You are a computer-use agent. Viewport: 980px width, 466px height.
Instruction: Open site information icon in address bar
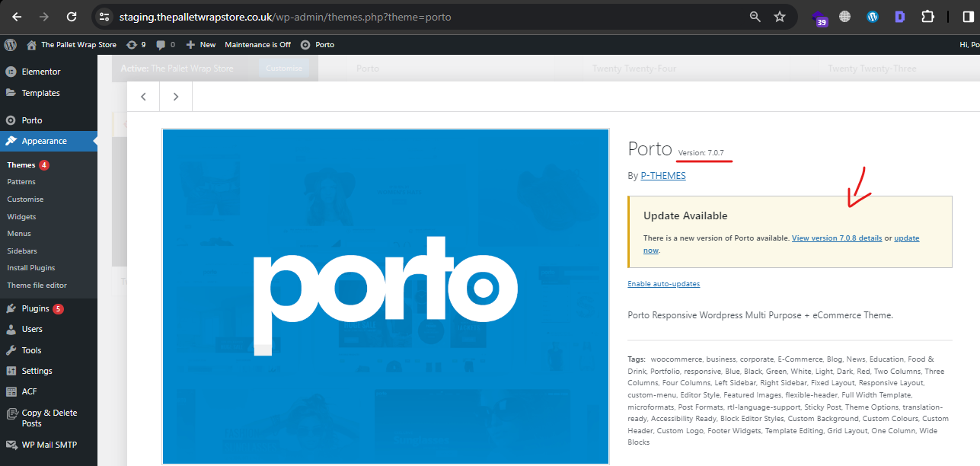click(x=105, y=16)
